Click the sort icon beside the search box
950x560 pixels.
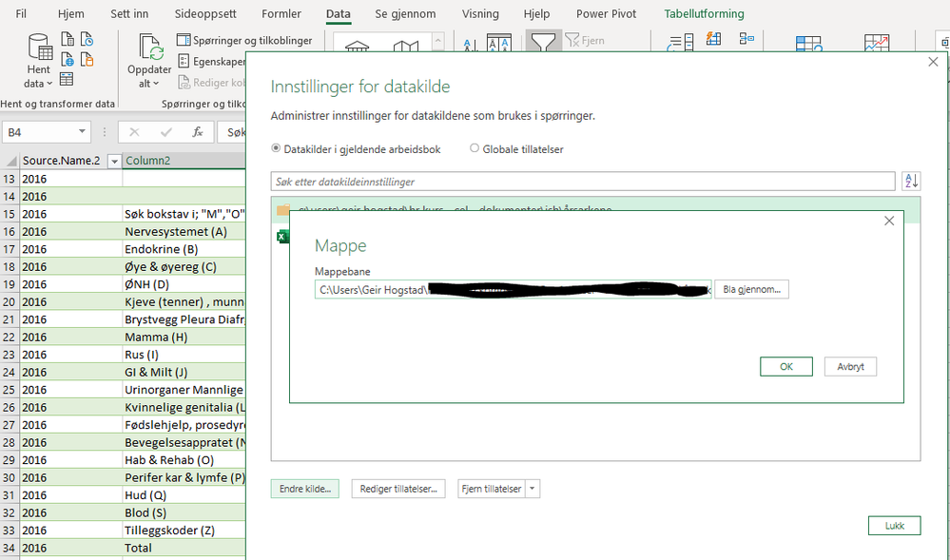click(910, 181)
